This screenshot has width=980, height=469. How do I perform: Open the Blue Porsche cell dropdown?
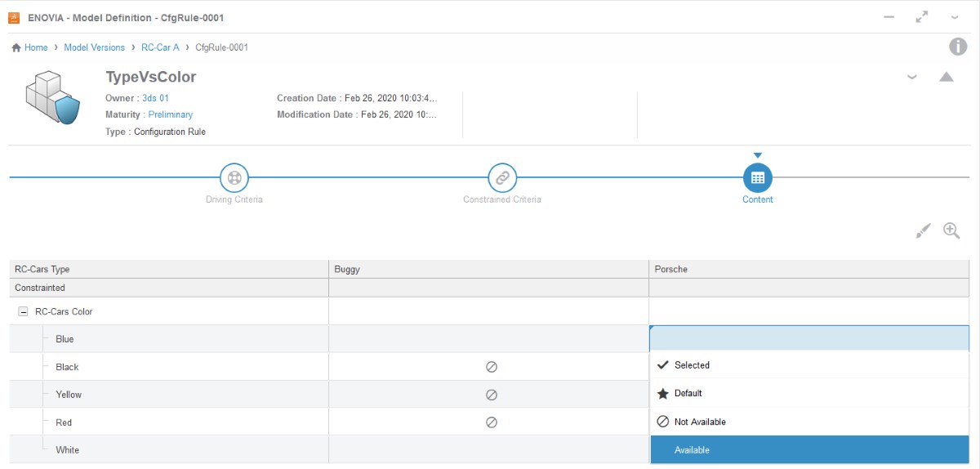(x=809, y=338)
